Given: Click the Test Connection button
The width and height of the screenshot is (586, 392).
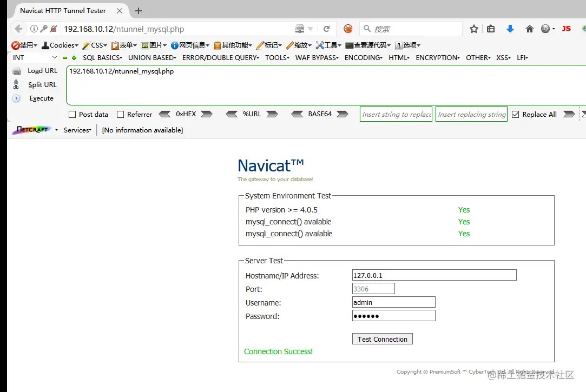Looking at the screenshot, I should [x=383, y=339].
